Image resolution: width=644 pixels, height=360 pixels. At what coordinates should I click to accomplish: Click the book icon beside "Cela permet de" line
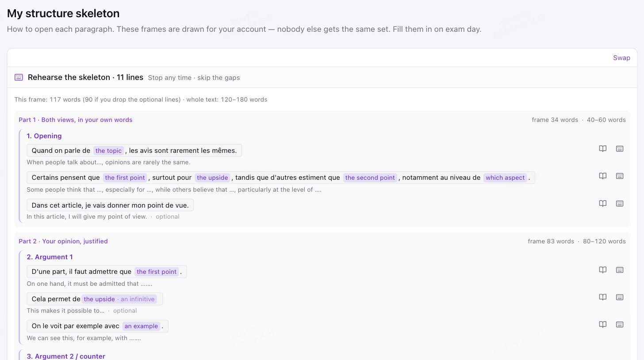(602, 297)
